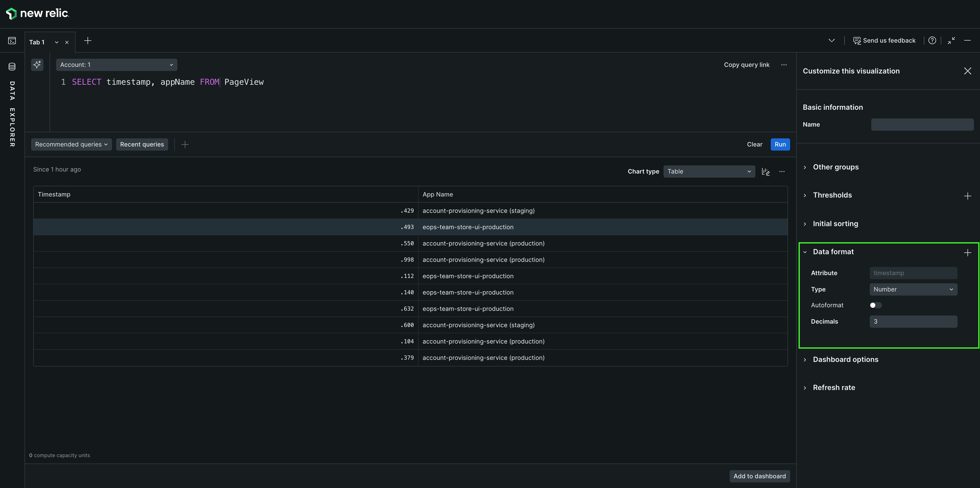Add a new query tab
980x488 pixels.
click(x=88, y=41)
